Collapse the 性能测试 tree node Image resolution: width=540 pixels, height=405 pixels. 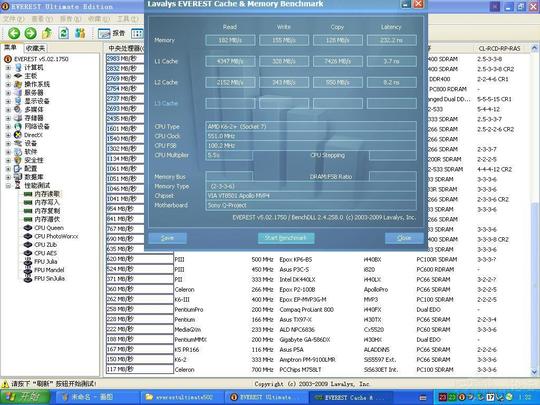tap(8, 186)
